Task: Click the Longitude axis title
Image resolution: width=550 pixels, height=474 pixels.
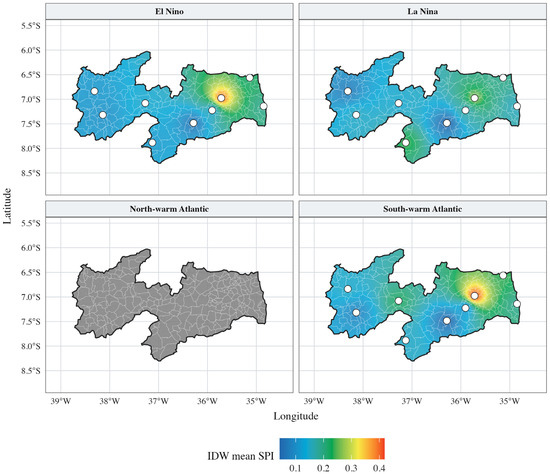Action: pyautogui.click(x=296, y=416)
